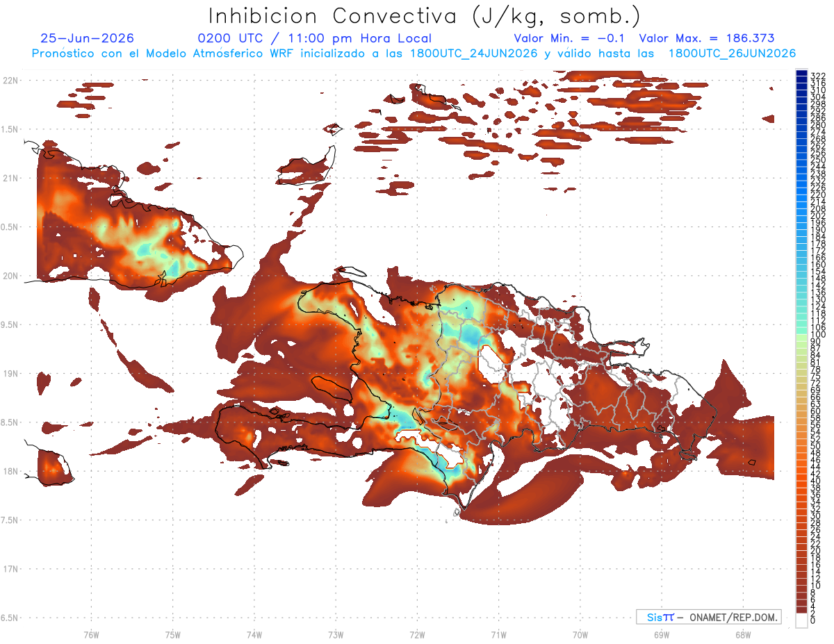Click the 68W longitude axis label
Screen dimensions: 834x644
tap(742, 634)
